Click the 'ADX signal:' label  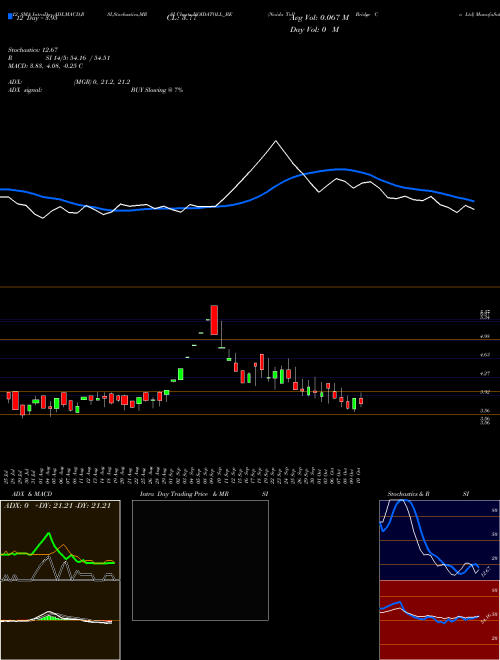coord(24,90)
